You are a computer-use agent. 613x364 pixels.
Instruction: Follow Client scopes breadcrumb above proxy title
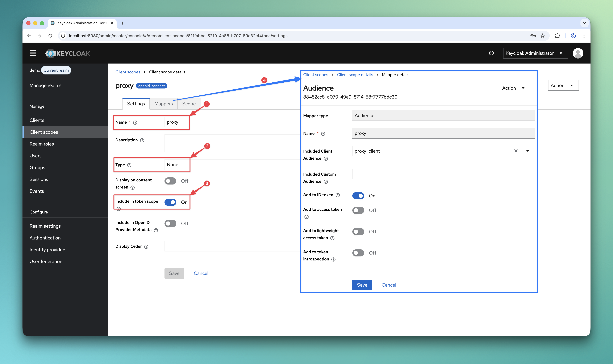pyautogui.click(x=128, y=72)
